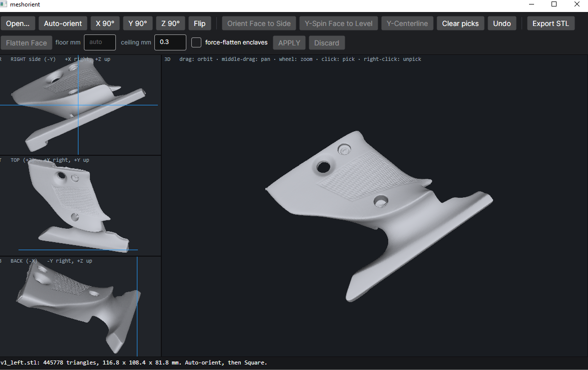This screenshot has width=588, height=370.
Task: Undo the last operation
Action: [502, 23]
